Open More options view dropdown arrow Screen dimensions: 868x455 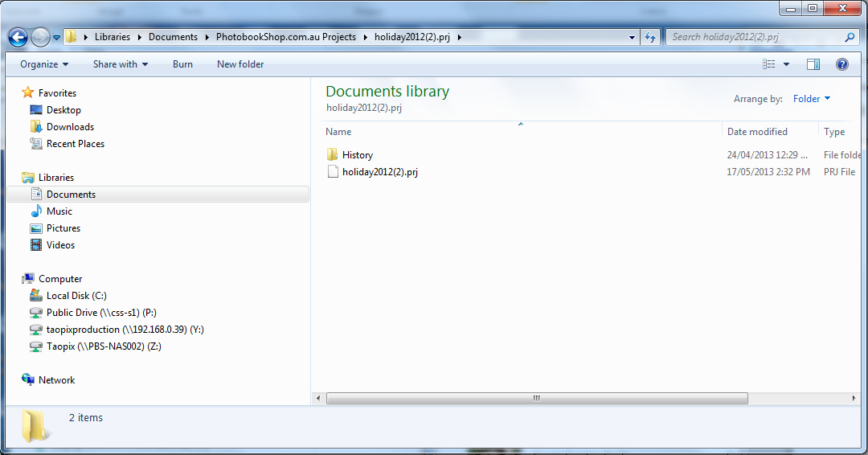[786, 64]
